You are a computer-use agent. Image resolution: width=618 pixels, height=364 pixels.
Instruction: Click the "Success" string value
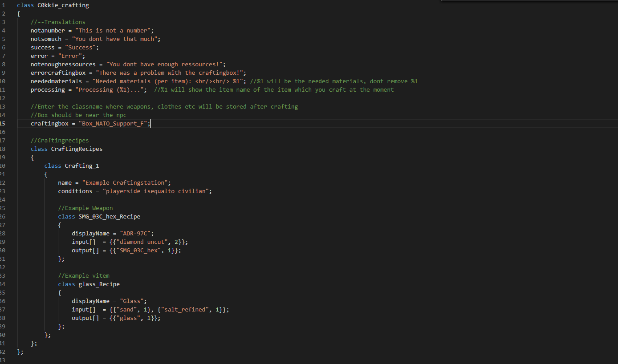(x=80, y=47)
